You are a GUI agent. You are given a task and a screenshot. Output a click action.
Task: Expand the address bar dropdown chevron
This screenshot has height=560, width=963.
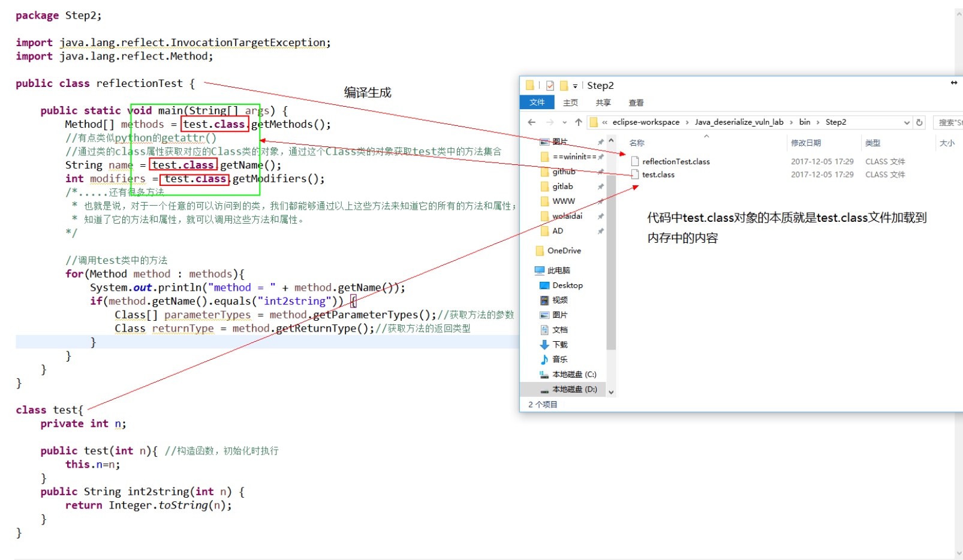coord(907,122)
